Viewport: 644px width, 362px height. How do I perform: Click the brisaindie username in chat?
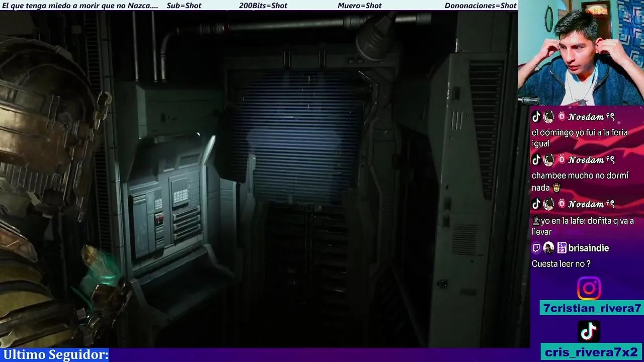click(588, 248)
